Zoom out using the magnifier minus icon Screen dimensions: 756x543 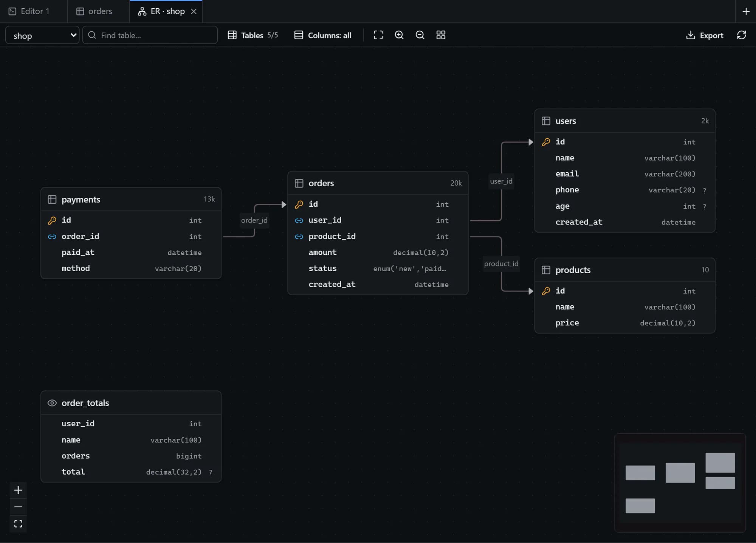tap(420, 35)
